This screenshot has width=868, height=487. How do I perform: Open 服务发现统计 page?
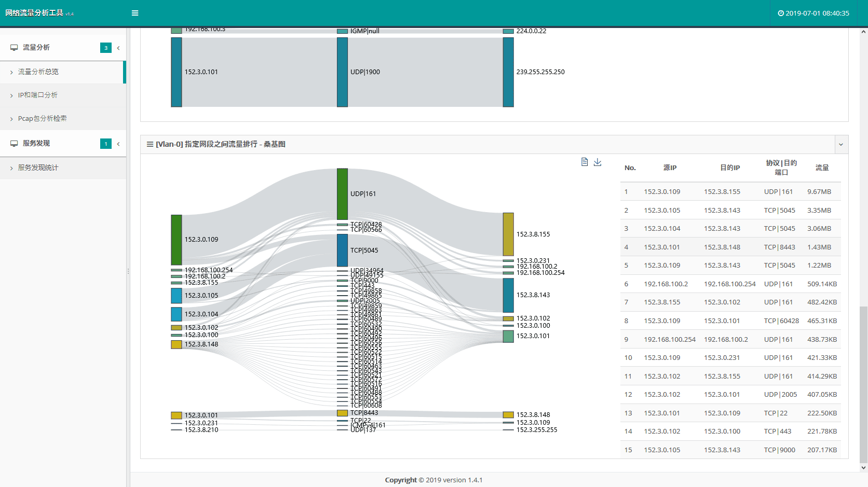[38, 168]
